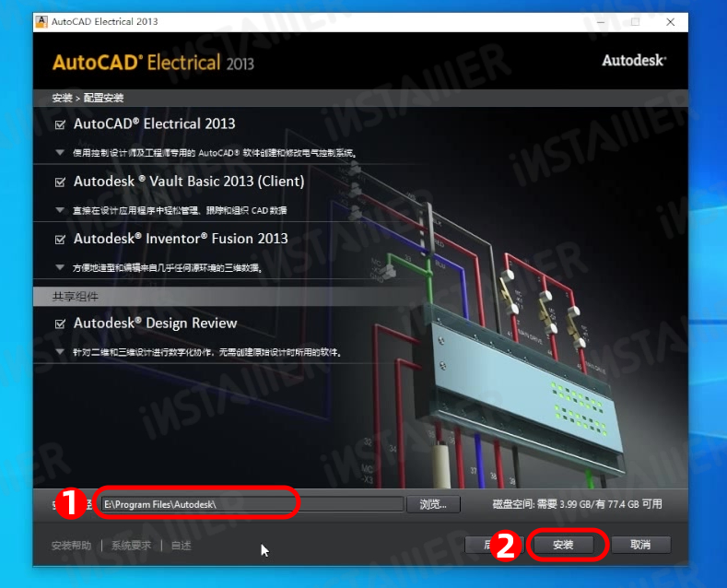
Task: Open the 系统要求 link
Action: 131,546
